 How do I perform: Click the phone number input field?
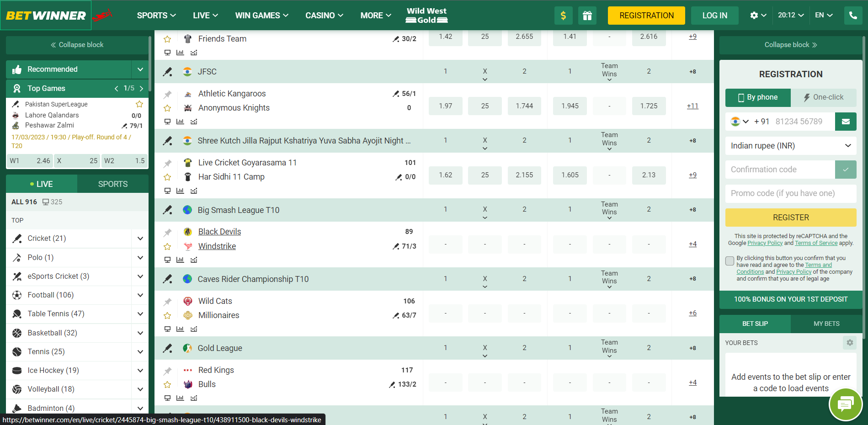click(804, 122)
